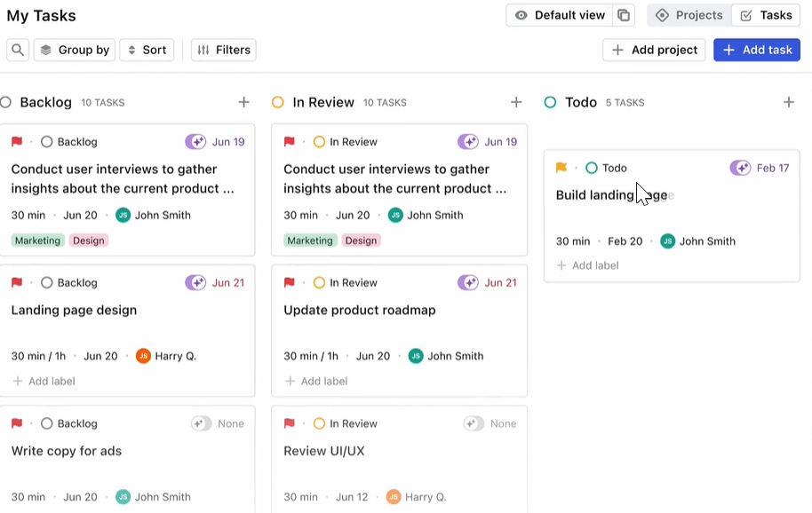This screenshot has height=513, width=812.
Task: Click the plus icon in In Review column
Action: (516, 102)
